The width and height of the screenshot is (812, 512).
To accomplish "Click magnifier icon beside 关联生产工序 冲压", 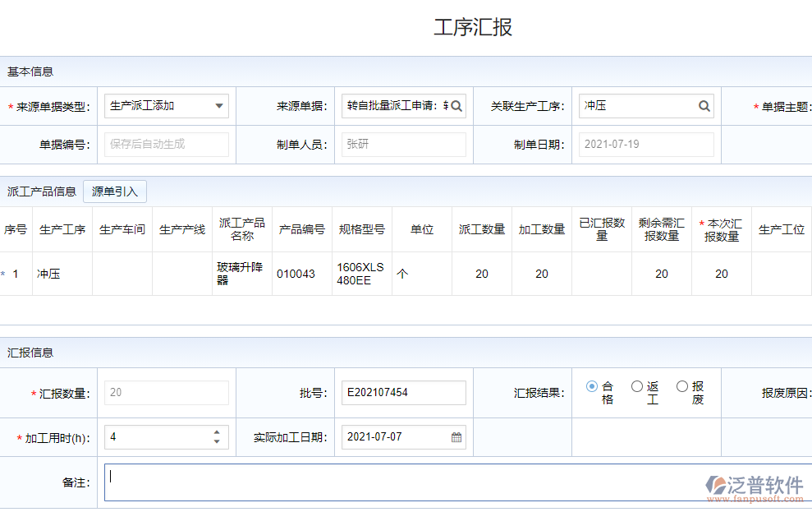I will [704, 105].
